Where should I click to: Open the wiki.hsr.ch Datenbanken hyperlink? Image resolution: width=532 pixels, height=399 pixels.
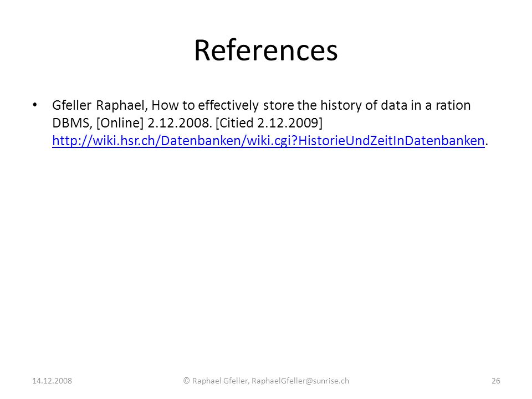pos(268,140)
